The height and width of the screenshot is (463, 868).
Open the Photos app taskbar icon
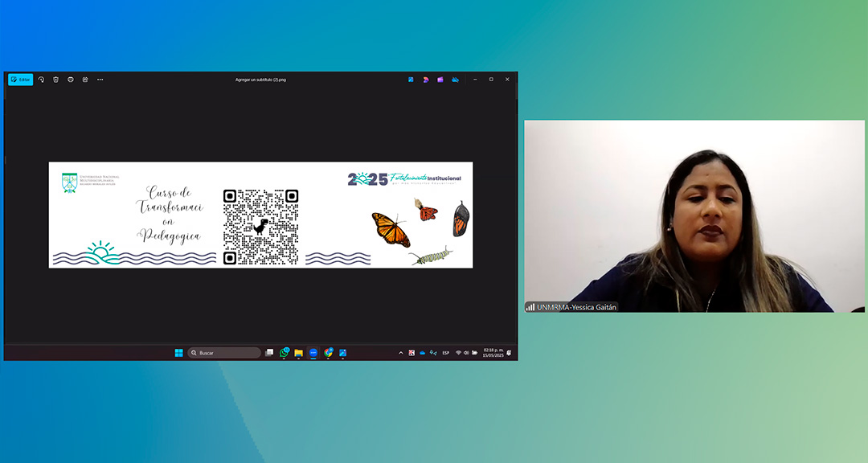[342, 353]
